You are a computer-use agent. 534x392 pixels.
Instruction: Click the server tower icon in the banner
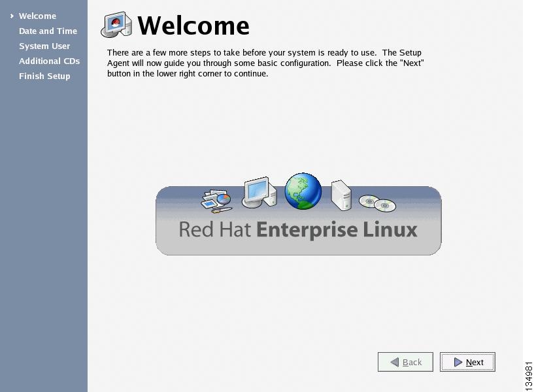point(341,195)
